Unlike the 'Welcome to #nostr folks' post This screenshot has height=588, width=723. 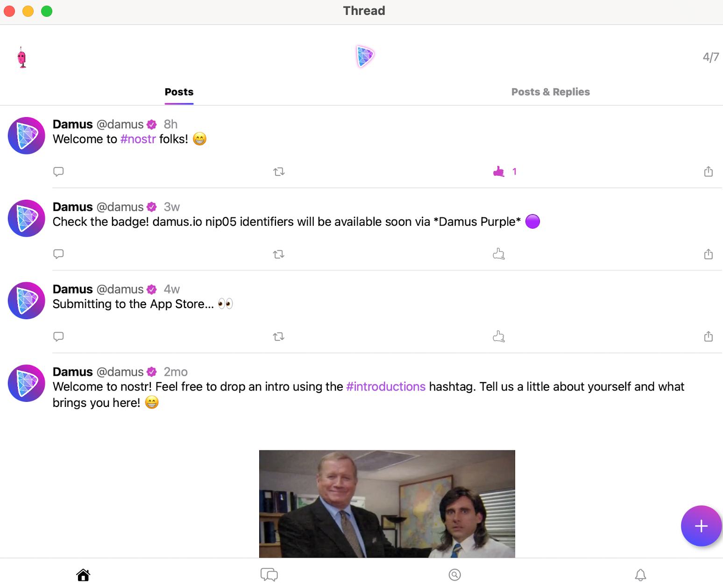[499, 172]
